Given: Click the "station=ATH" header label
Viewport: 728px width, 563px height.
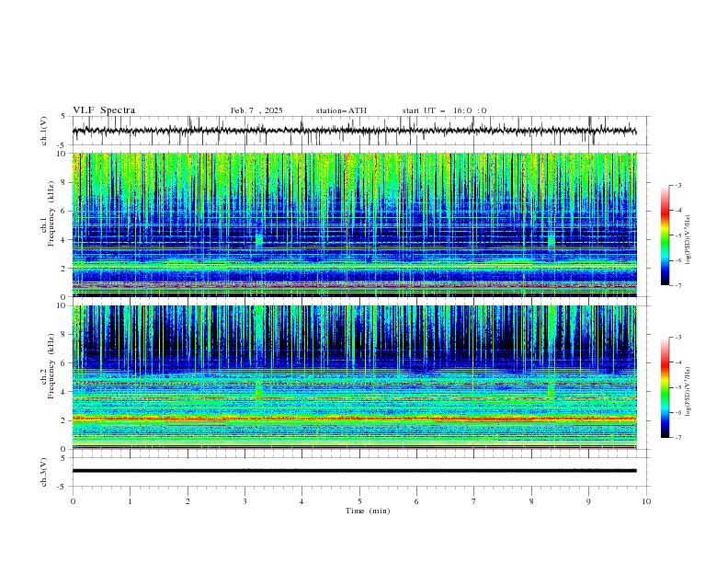Looking at the screenshot, I should tap(341, 110).
